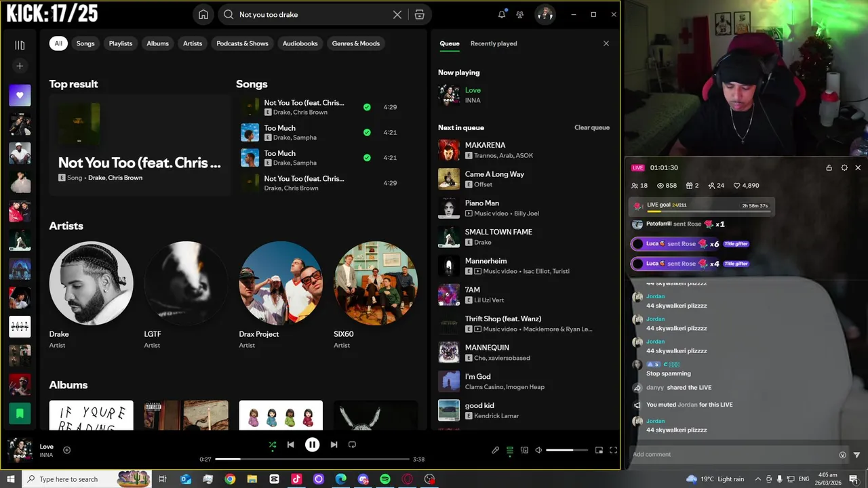Screen dimensions: 868x488
Task: Open the profile avatar menu
Action: [545, 14]
